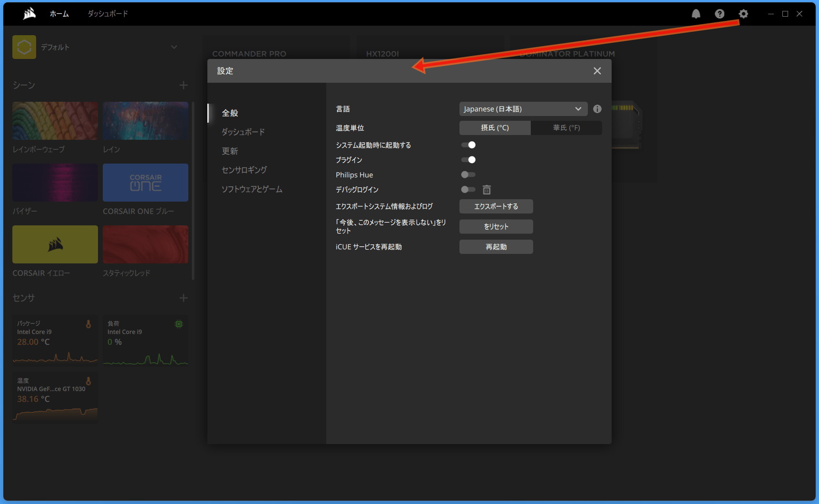This screenshot has width=819, height=504.
Task: Click the 38.16 °C GPU temperature graph
Action: [x=55, y=414]
